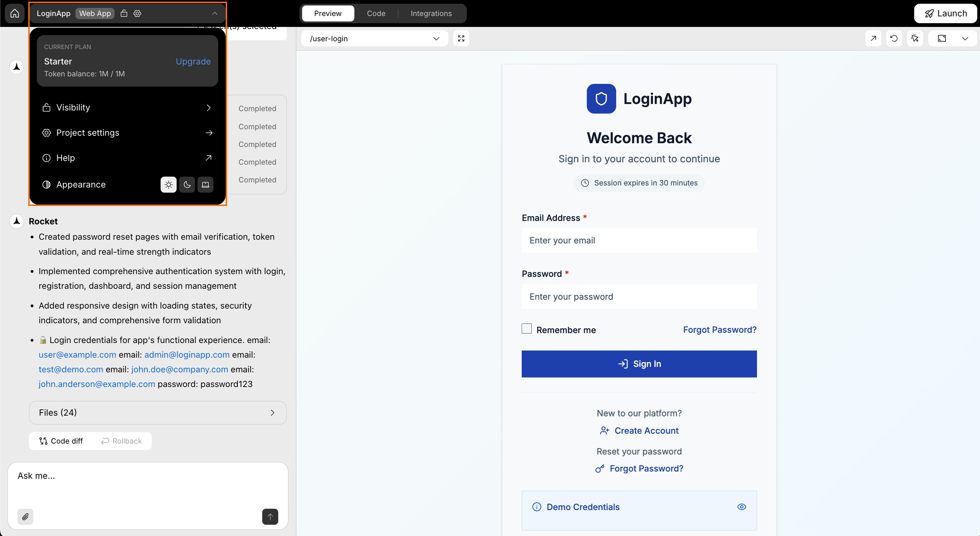Select the light mode appearance icon
Viewport: 980px width, 536px height.
pyautogui.click(x=168, y=184)
